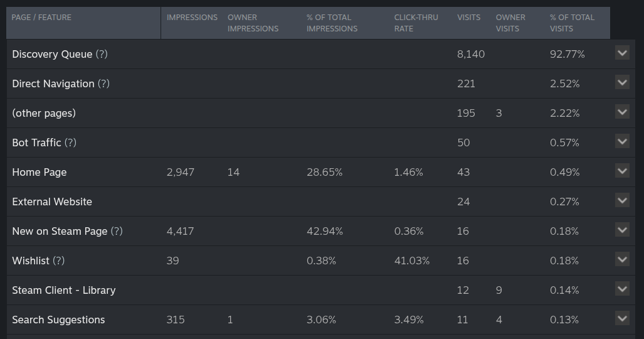Viewport: 644px width, 339px height.
Task: Expand the Discovery Queue row chevron
Action: 621,53
